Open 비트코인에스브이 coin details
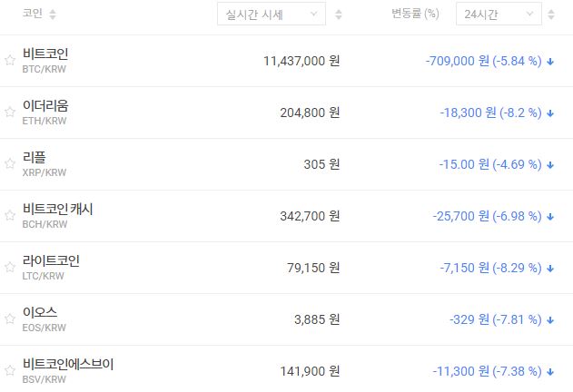Screen dimensions: 573x392 click(x=68, y=365)
